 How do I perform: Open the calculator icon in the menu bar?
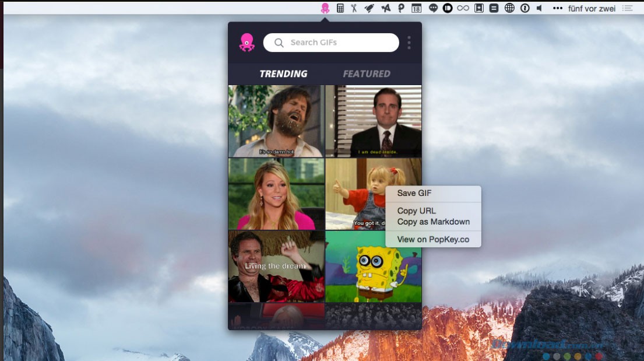(x=340, y=8)
